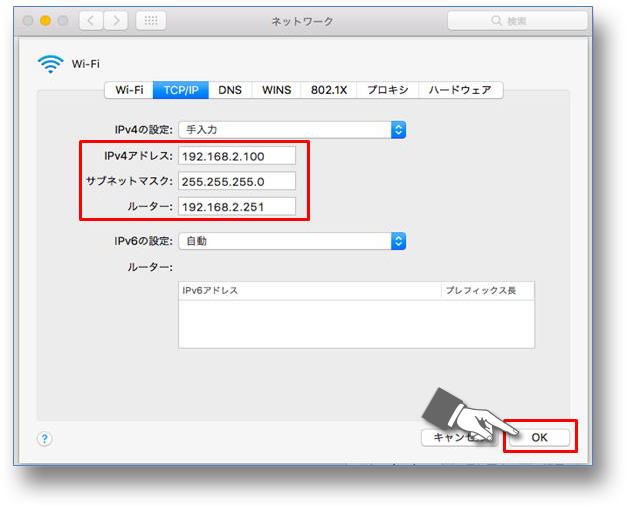Open the IPv4の設定 dropdown
Screen dimensions: 628x508
pyautogui.click(x=292, y=130)
